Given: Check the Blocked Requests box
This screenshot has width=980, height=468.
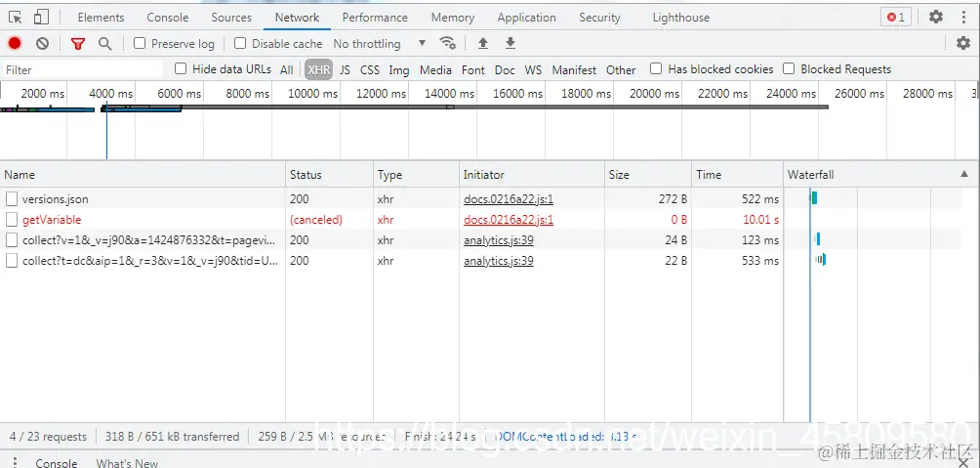Looking at the screenshot, I should (789, 68).
